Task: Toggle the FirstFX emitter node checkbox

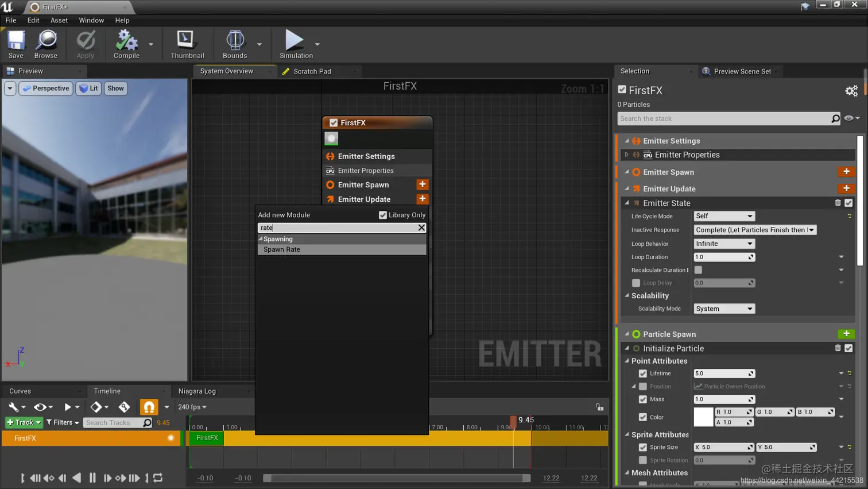Action: (334, 123)
